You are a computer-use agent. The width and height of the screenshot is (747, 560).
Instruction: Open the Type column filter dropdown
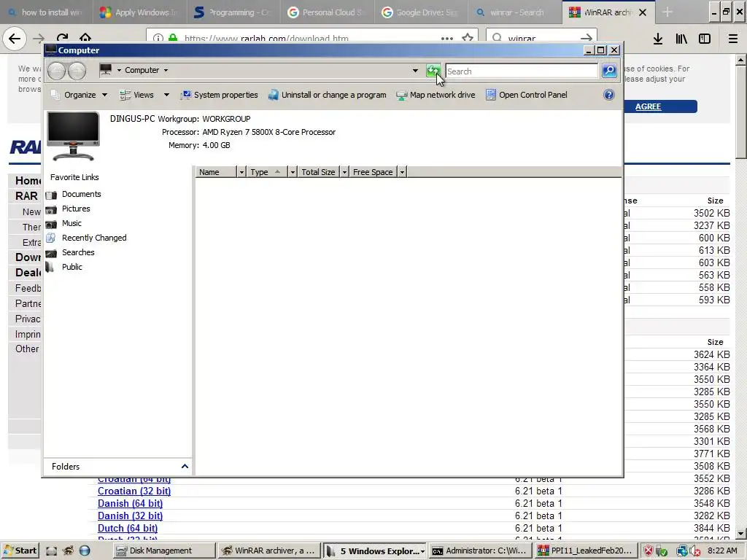[293, 172]
